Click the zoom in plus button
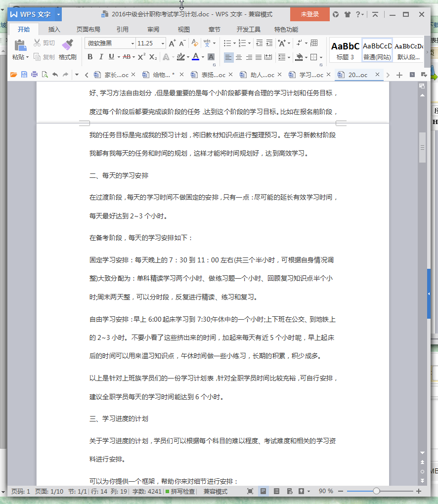This screenshot has height=504, width=438. 419,491
